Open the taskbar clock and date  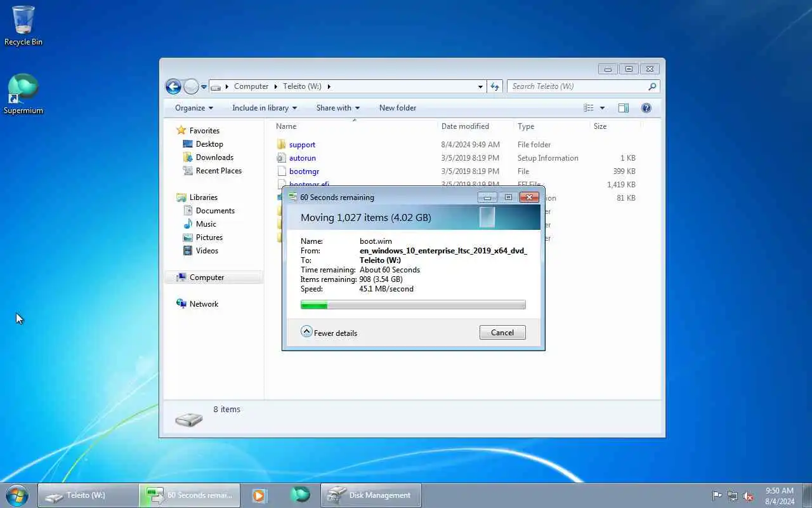pyautogui.click(x=780, y=496)
